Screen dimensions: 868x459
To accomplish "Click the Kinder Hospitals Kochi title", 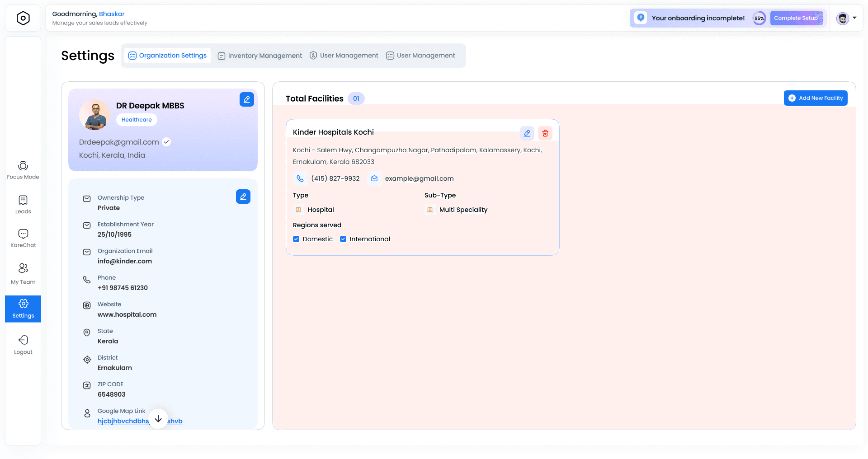I will tap(333, 132).
